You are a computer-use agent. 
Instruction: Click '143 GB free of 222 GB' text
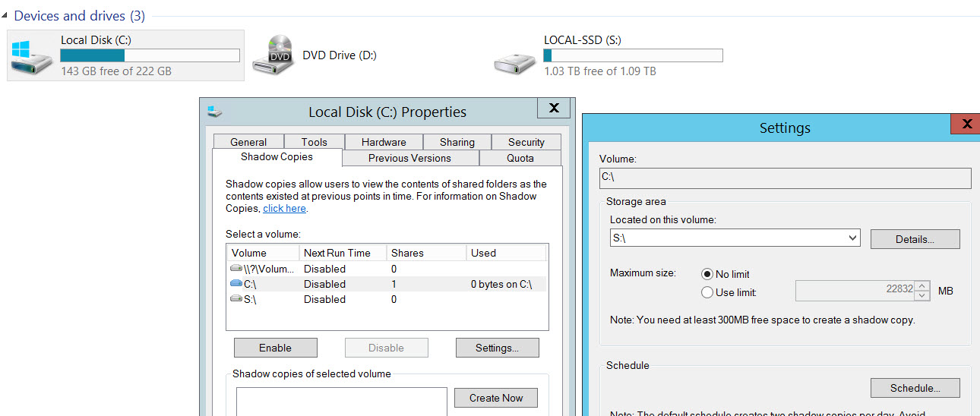pyautogui.click(x=116, y=71)
